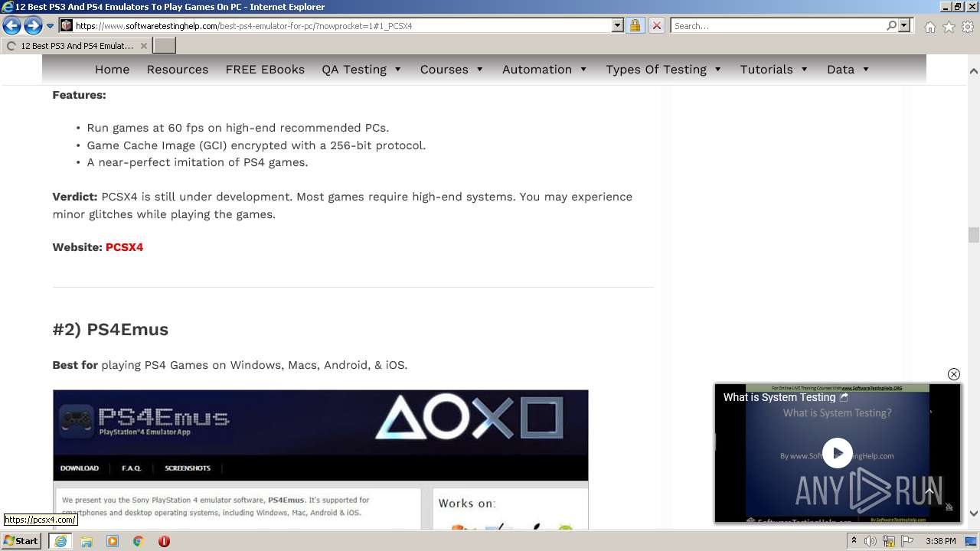The height and width of the screenshot is (551, 980).
Task: Open the Automation menu
Action: click(x=537, y=69)
